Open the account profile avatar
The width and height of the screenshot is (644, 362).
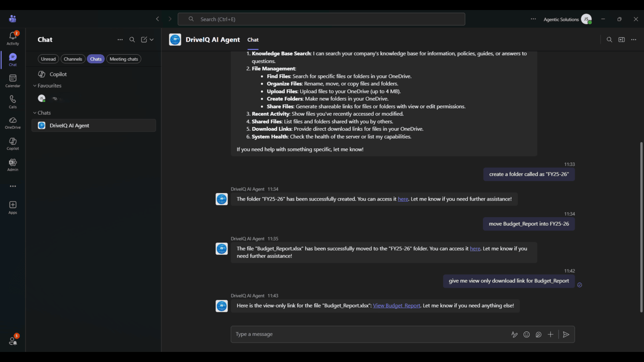[586, 19]
